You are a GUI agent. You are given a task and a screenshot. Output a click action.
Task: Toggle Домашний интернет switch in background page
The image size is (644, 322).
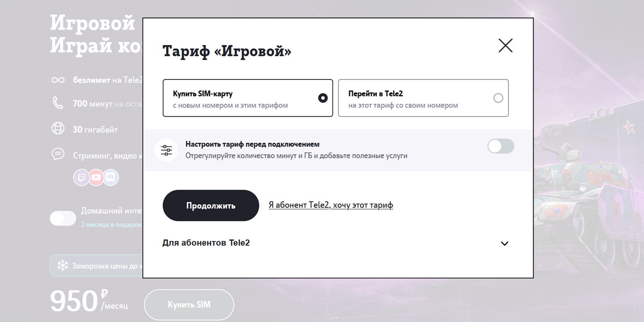(x=63, y=218)
